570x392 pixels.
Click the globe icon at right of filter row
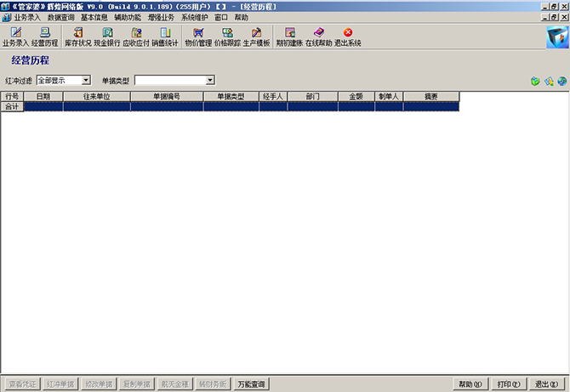tap(561, 81)
